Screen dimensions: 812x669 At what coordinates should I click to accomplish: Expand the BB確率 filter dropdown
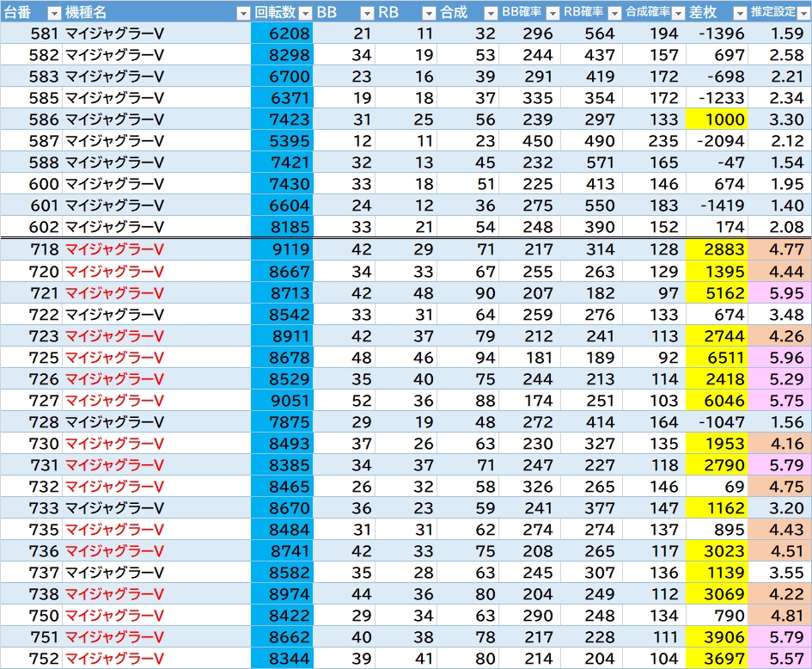click(x=553, y=13)
